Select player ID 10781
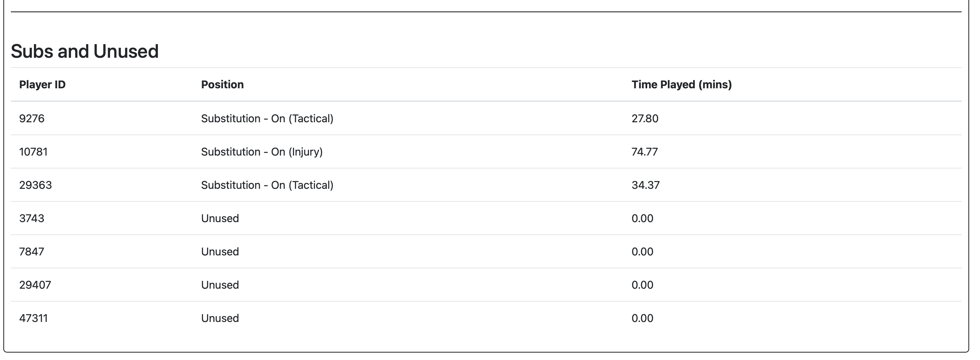Viewport: 980px width, 360px height. [x=34, y=152]
